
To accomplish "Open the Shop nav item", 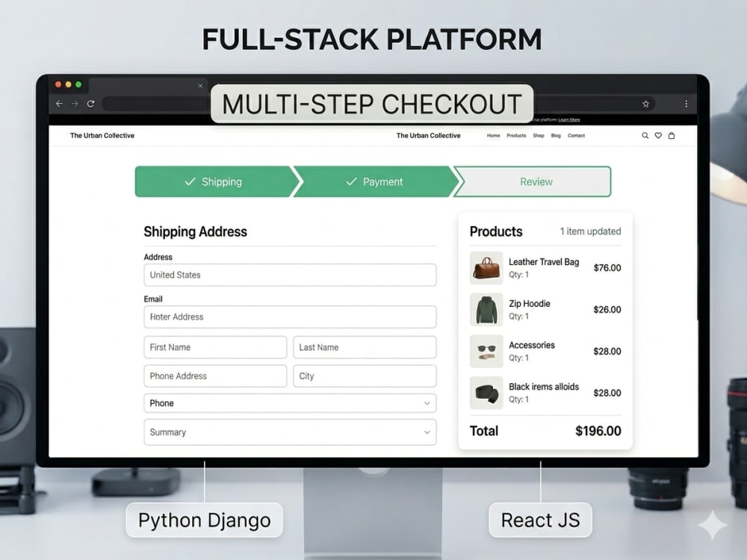I will (x=539, y=136).
